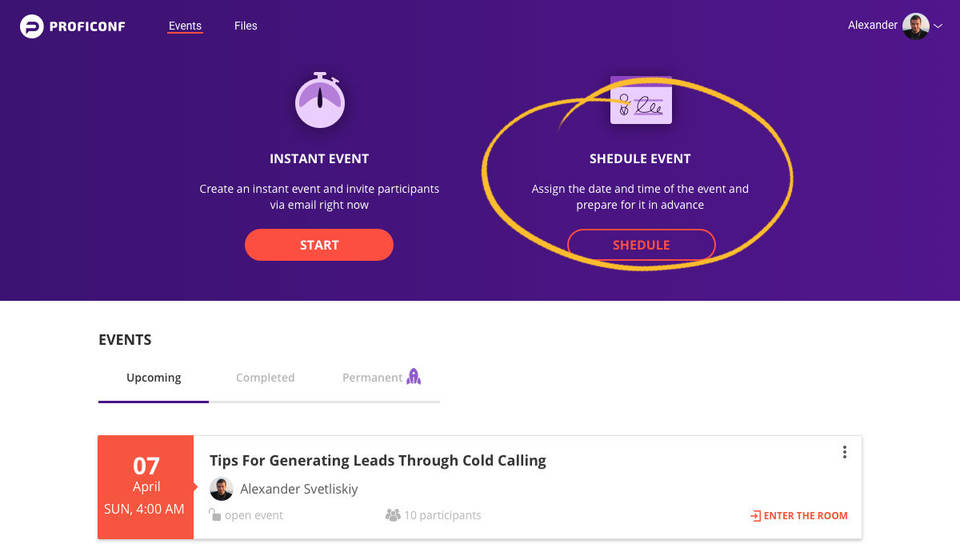
Task: Click the Enter the Room link
Action: (805, 516)
